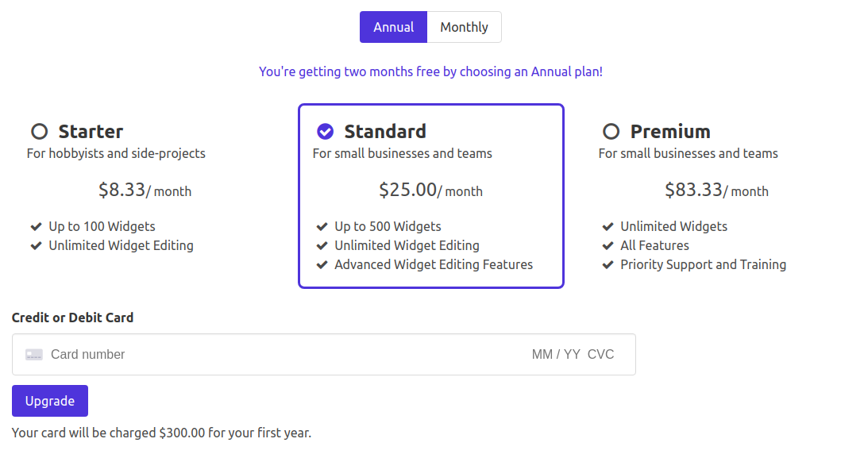Click the checkmark beside Unlimited Widget Editing under Starter
The height and width of the screenshot is (458, 868).
coord(35,245)
